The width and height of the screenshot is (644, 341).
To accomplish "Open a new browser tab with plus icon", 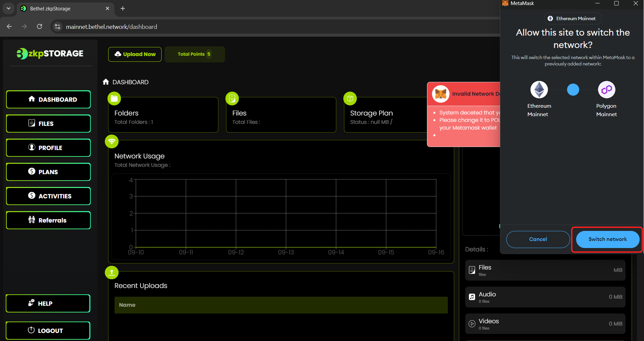I will [123, 8].
